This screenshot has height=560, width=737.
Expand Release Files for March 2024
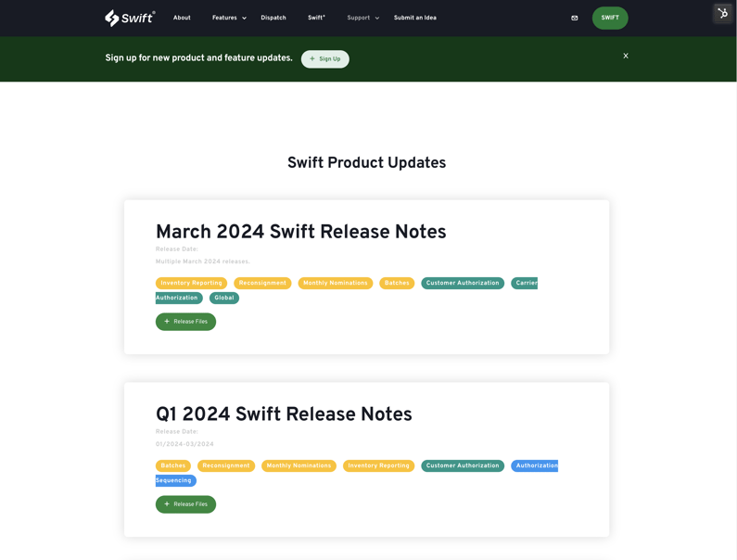[185, 322]
